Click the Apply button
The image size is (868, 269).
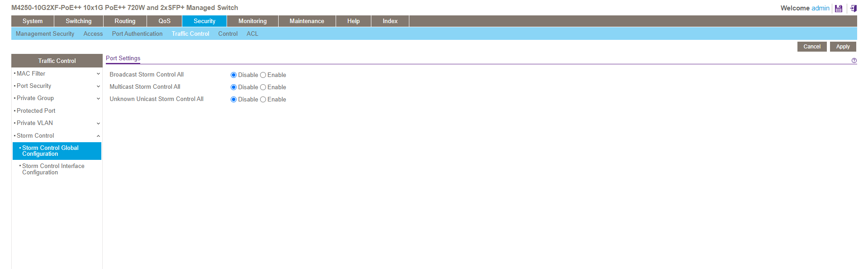coord(843,47)
